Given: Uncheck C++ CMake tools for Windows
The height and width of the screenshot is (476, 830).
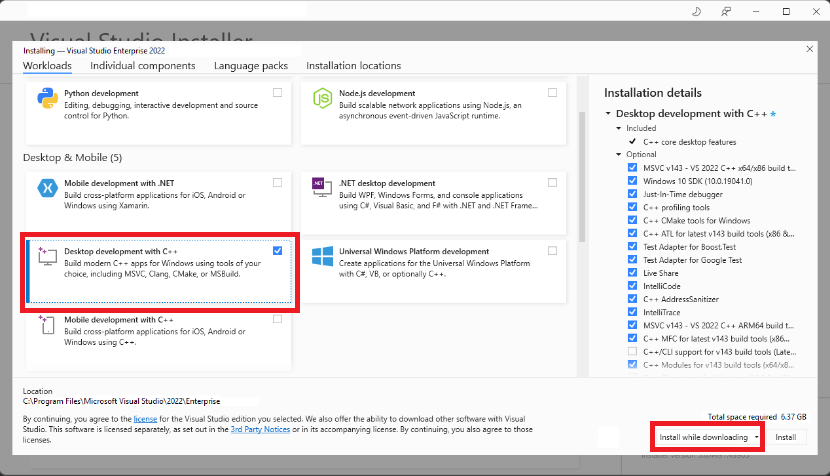Looking at the screenshot, I should pyautogui.click(x=632, y=220).
